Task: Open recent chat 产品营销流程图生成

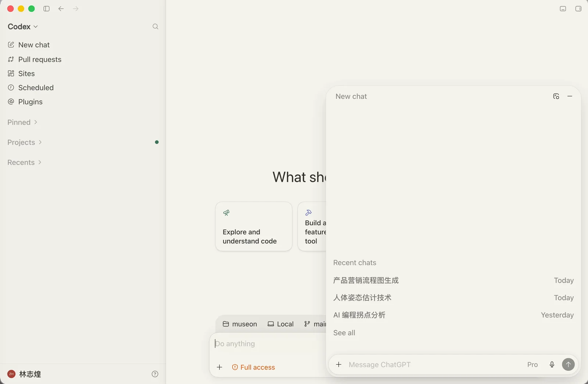Action: click(453, 280)
